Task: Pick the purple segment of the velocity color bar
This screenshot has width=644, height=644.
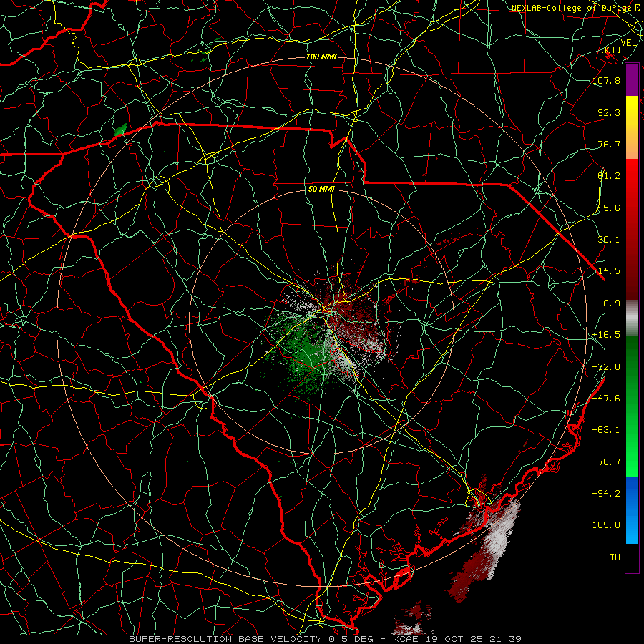Action: tap(632, 79)
